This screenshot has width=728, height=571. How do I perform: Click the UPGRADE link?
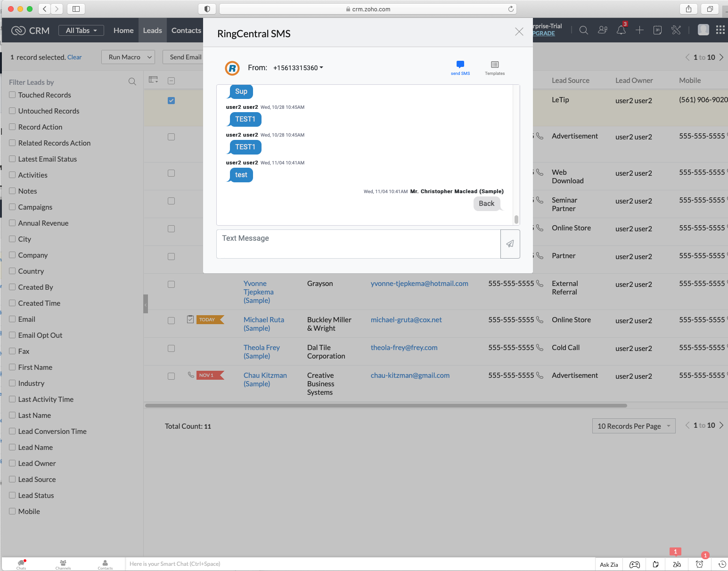(x=544, y=33)
